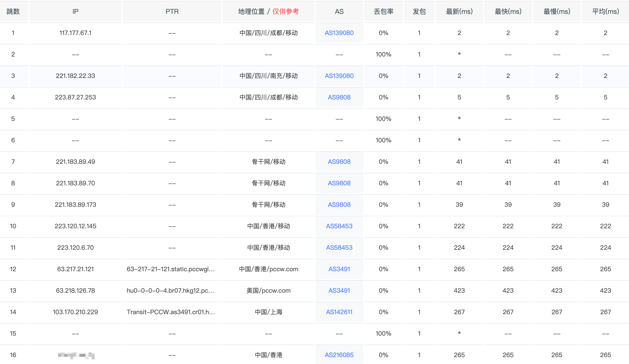Screen dimensions: 629x364
Task: Open AS58453 link for 223.120.12.145
Action: click(339, 226)
